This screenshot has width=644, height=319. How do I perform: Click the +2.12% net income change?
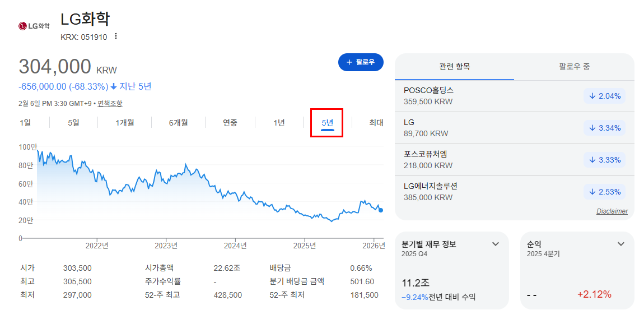tap(594, 294)
